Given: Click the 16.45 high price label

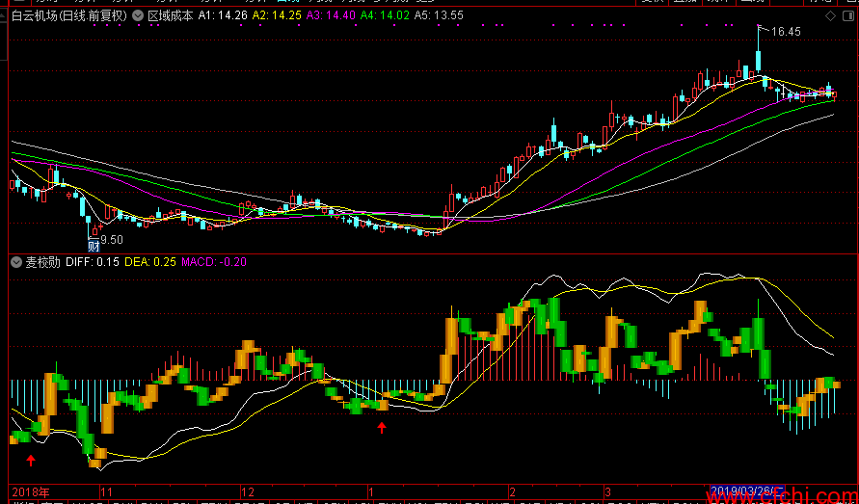Looking at the screenshot, I should pyautogui.click(x=786, y=32).
